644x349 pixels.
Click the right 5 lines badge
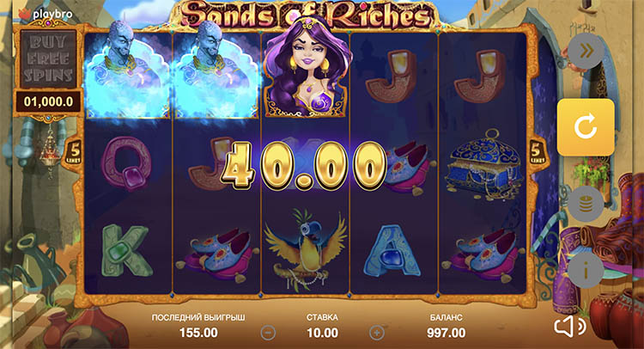[x=537, y=151]
